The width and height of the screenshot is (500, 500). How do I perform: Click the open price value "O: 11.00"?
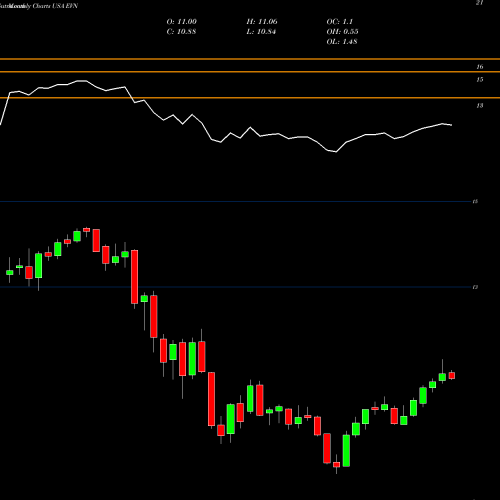click(182, 22)
